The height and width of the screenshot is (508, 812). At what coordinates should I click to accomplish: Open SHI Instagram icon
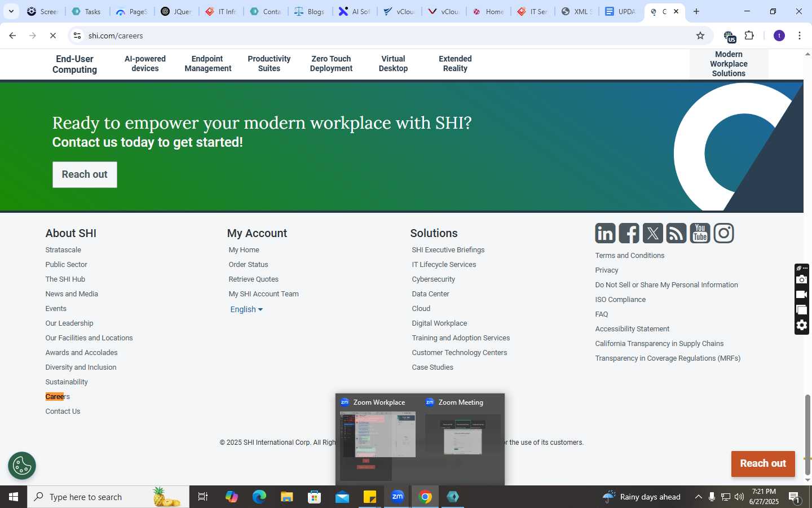(x=723, y=233)
